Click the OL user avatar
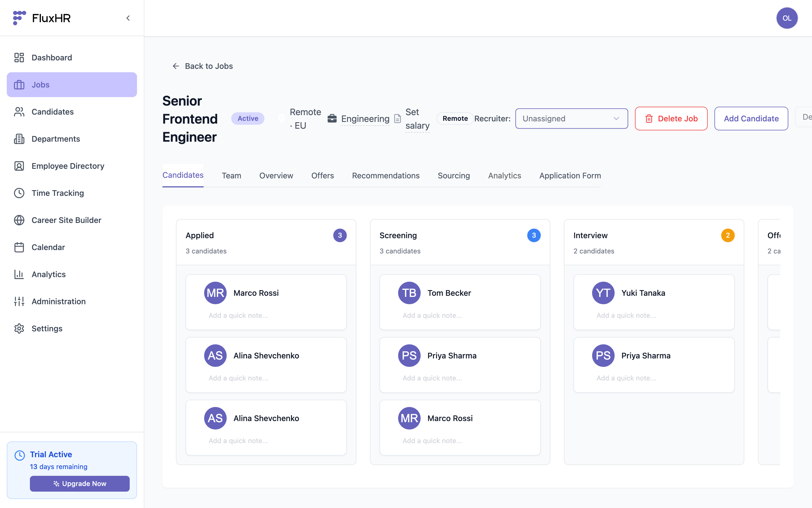 (x=787, y=18)
